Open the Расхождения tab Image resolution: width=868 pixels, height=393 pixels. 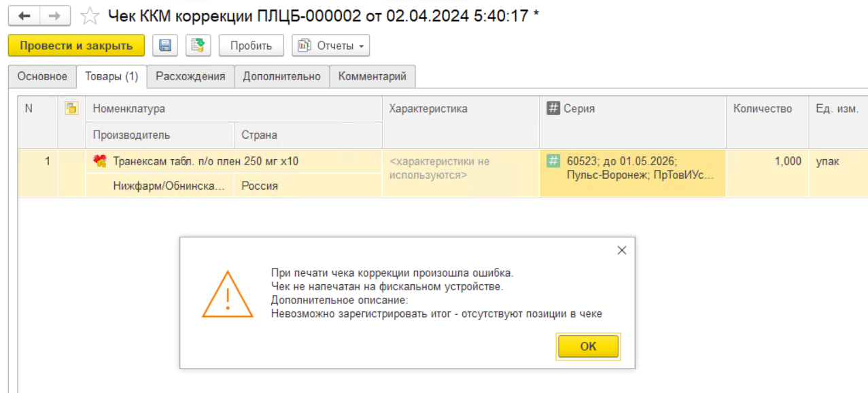coord(190,76)
